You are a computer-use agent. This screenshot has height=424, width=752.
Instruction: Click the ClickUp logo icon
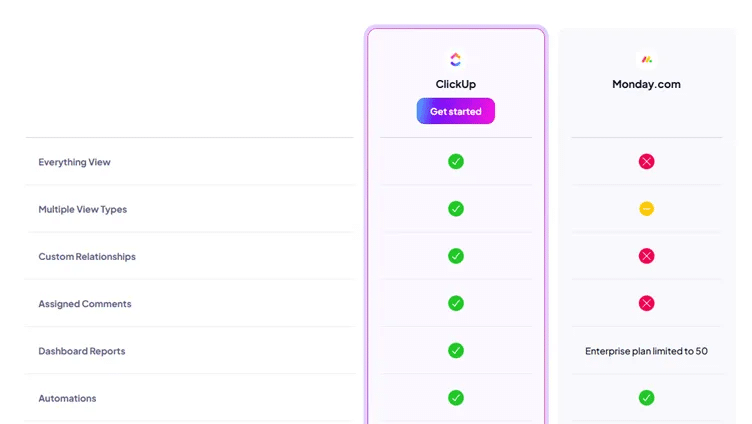[456, 59]
